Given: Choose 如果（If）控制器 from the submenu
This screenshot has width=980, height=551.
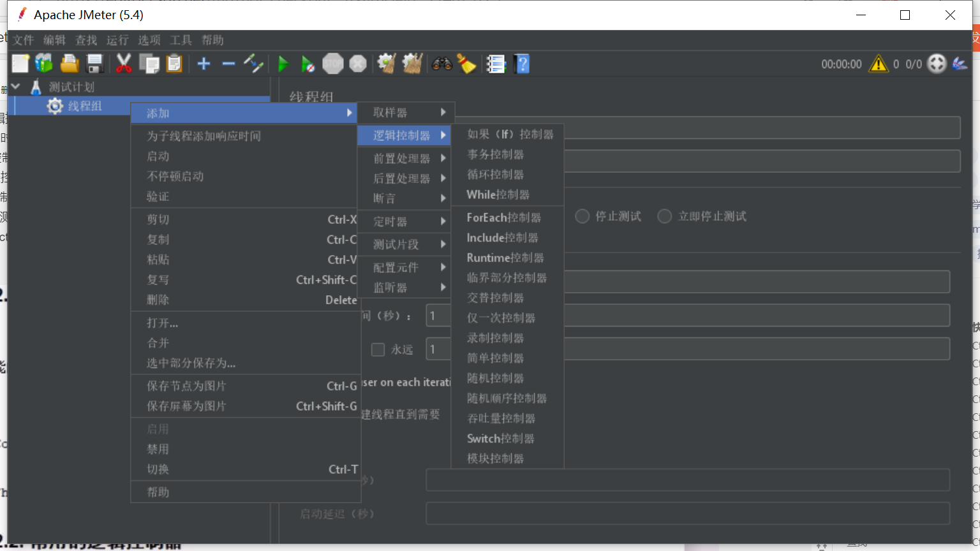Looking at the screenshot, I should tap(508, 135).
